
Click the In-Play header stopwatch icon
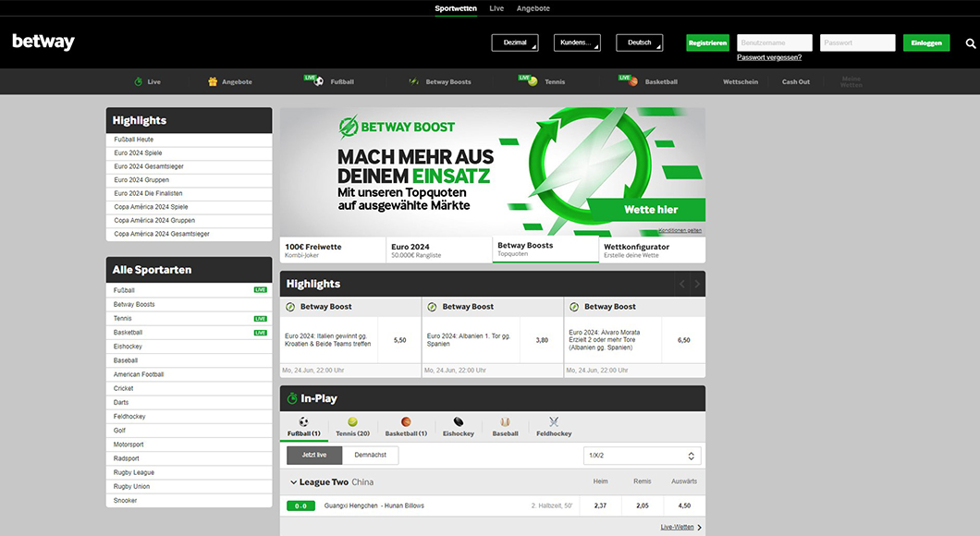point(292,398)
